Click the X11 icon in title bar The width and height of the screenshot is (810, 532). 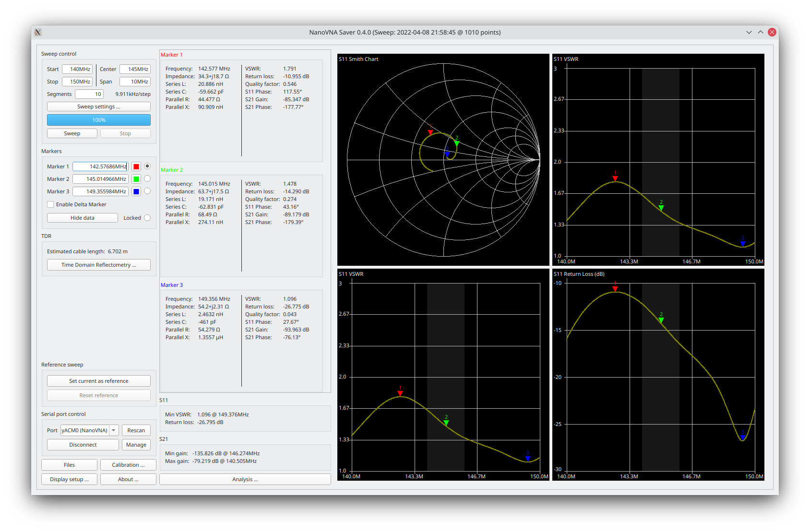click(x=38, y=32)
